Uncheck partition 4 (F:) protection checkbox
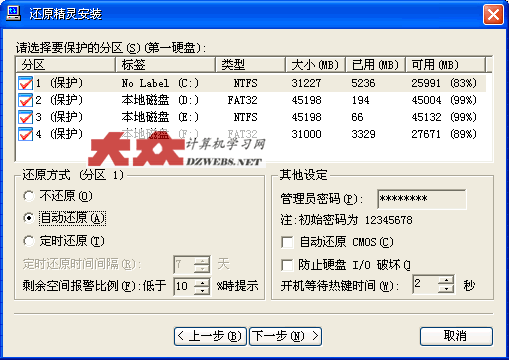Screen dimensions: 509x360 pyautogui.click(x=25, y=134)
